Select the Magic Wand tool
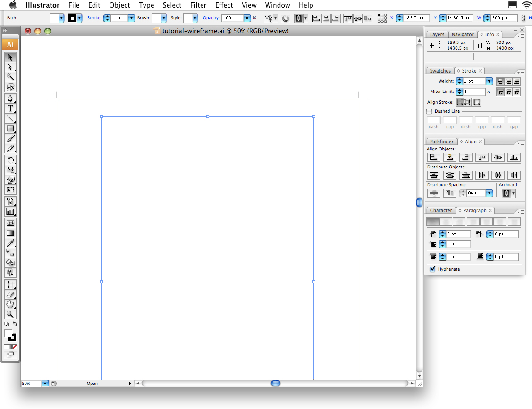The width and height of the screenshot is (532, 409). 10,77
